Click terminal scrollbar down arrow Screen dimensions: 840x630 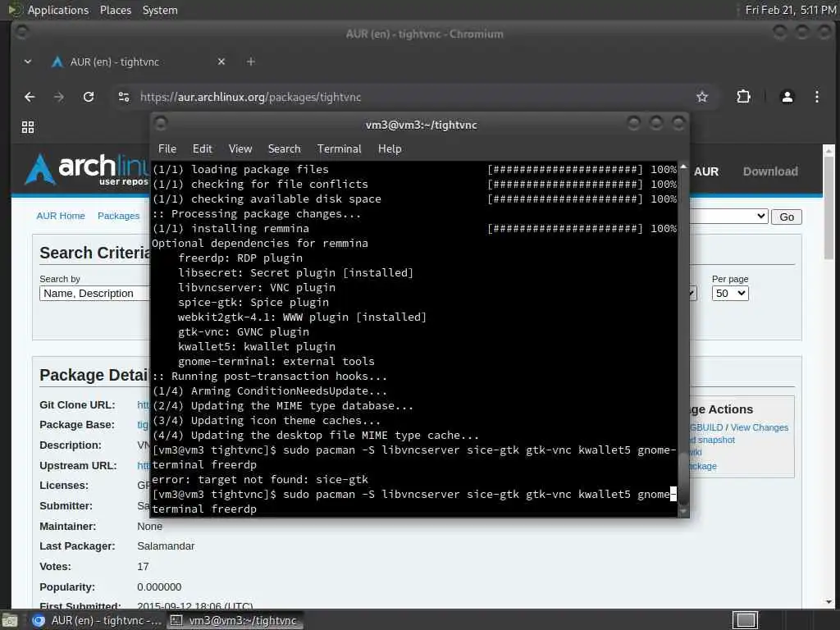[x=683, y=512]
